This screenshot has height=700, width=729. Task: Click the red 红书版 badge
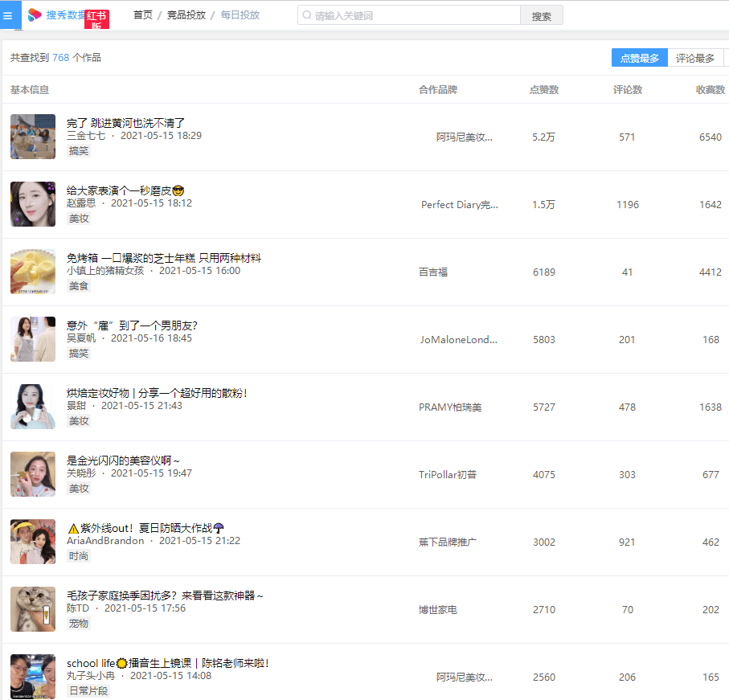(x=96, y=19)
